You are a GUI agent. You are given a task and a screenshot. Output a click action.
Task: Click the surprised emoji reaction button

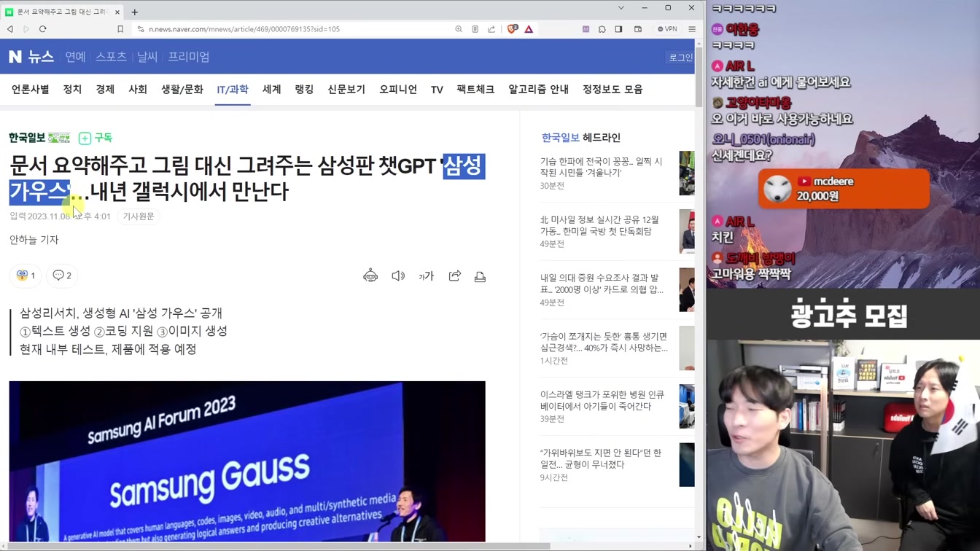26,275
